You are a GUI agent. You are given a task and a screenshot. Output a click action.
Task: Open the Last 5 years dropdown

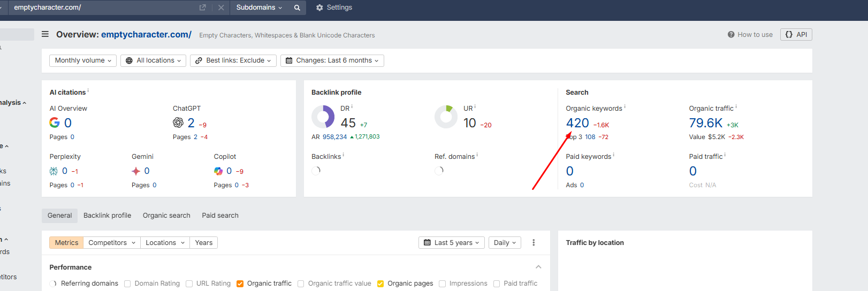pyautogui.click(x=452, y=242)
